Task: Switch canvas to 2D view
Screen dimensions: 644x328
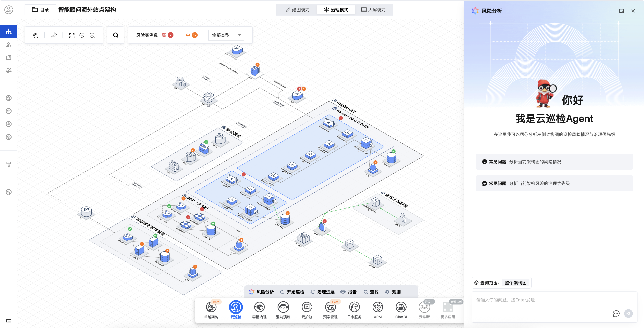Action: click(54, 35)
